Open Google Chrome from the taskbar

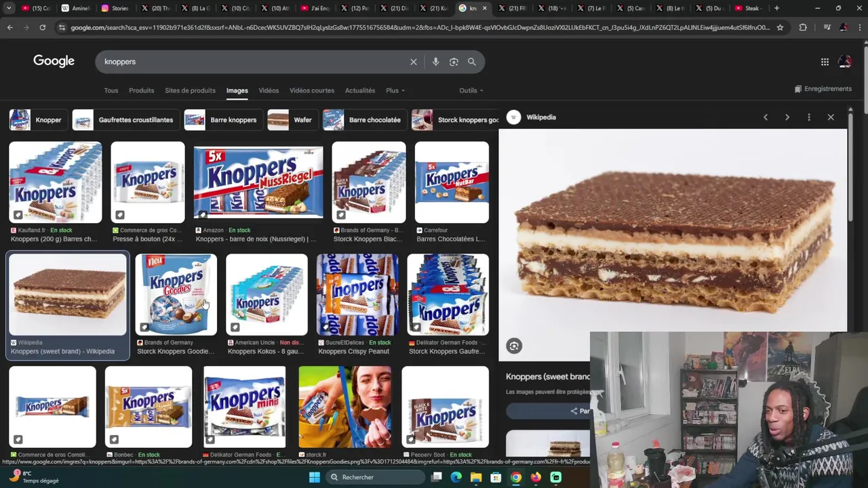pyautogui.click(x=516, y=477)
